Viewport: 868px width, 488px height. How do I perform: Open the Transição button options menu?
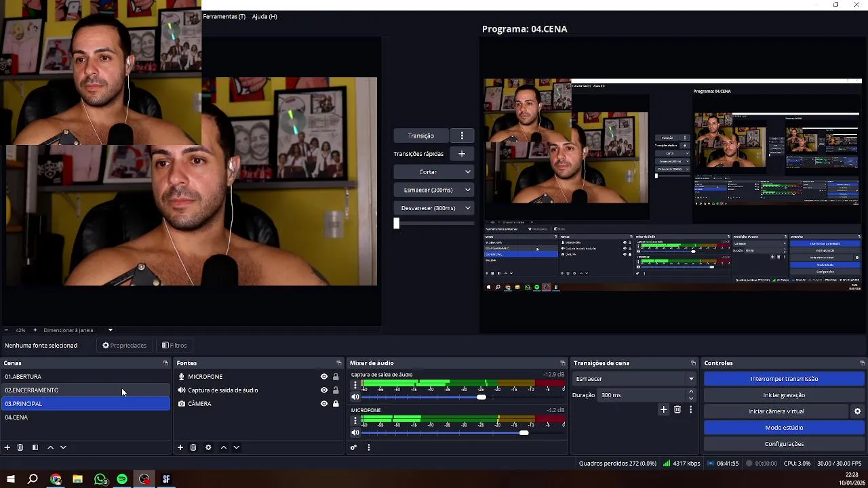462,136
